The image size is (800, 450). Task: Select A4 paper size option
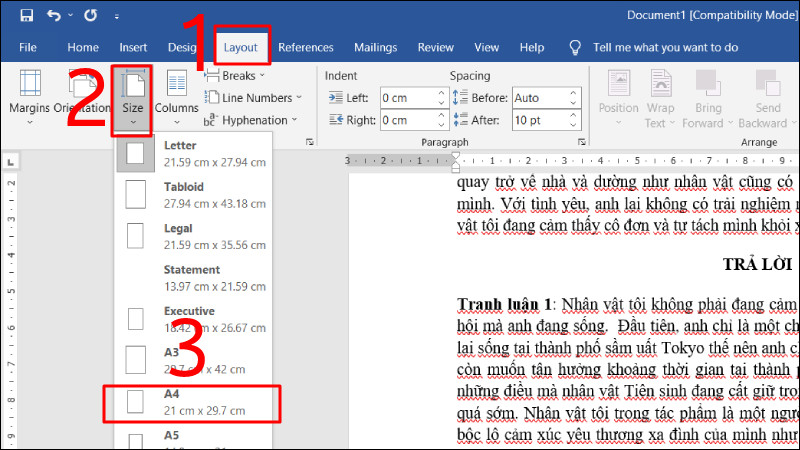(196, 402)
